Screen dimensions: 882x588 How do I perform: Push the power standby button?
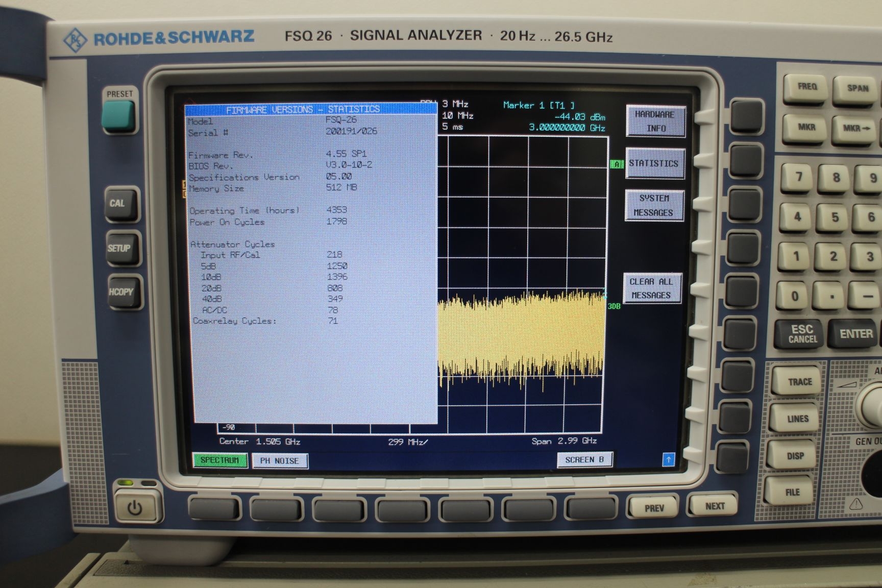[135, 508]
